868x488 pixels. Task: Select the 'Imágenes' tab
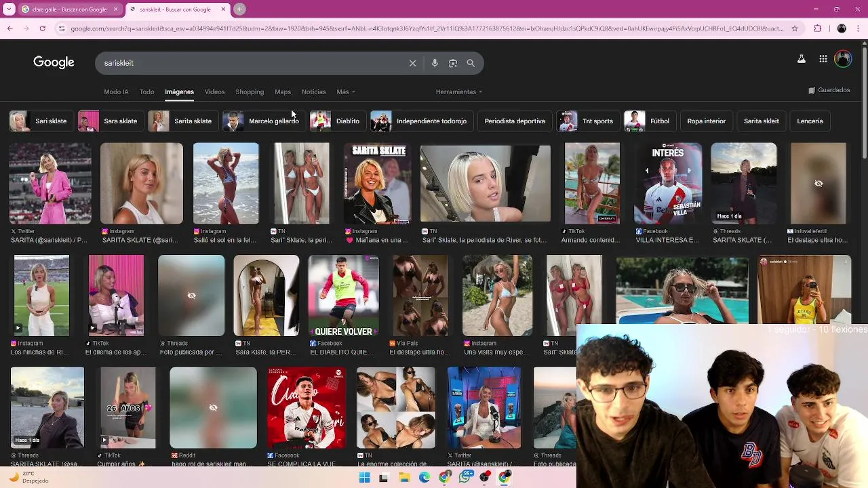[x=179, y=92]
